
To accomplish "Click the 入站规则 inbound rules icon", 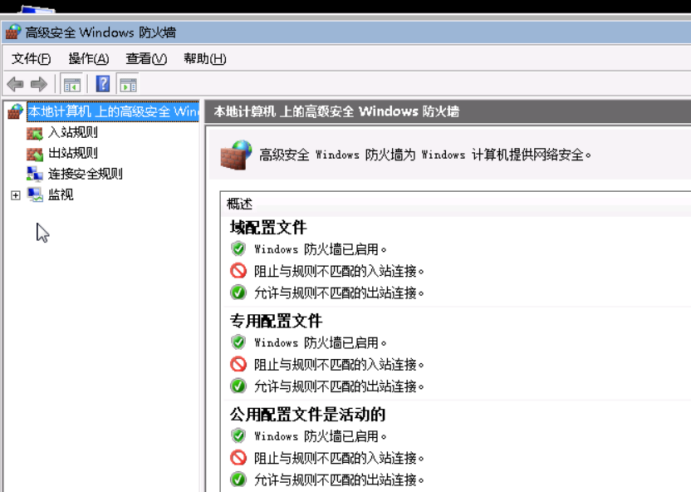I will click(34, 132).
